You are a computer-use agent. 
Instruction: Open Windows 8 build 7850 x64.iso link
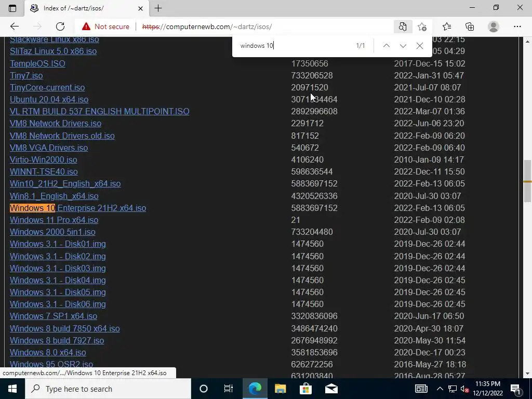tap(64, 328)
